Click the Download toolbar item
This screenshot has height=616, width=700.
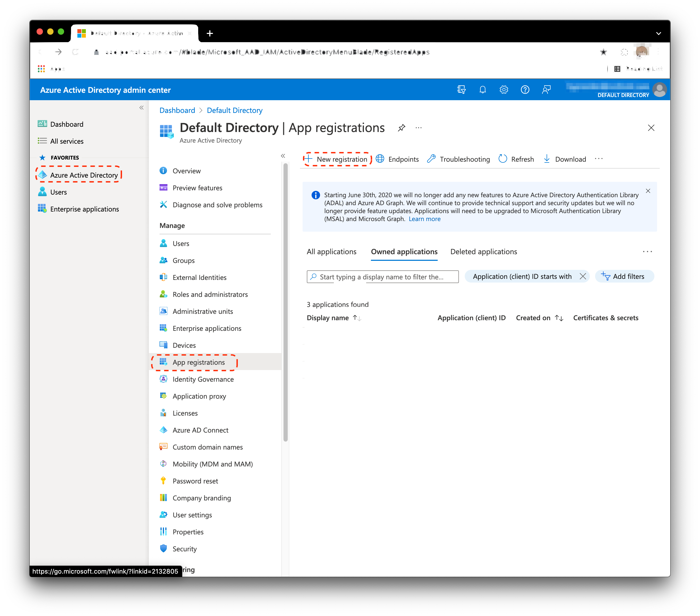click(565, 159)
